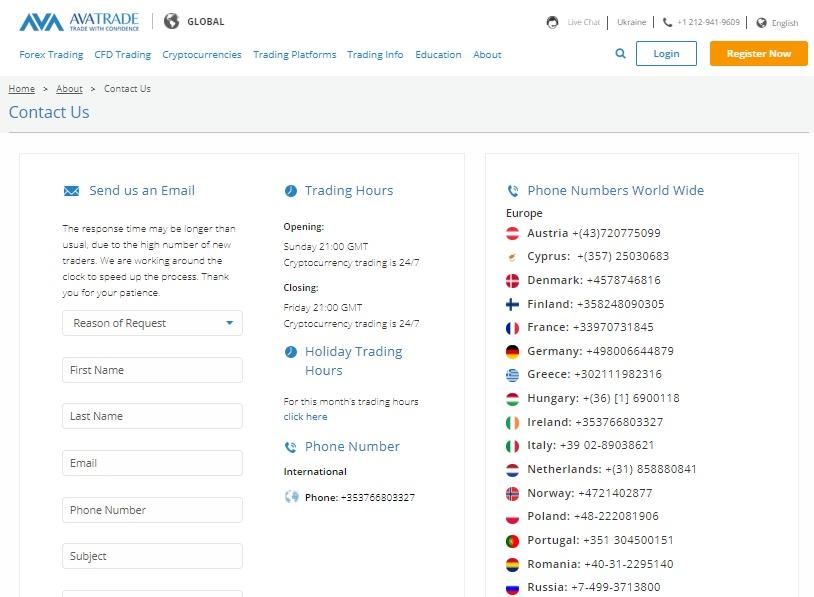Follow the 'click here' holiday hours link
The width and height of the screenshot is (814, 597).
305,417
